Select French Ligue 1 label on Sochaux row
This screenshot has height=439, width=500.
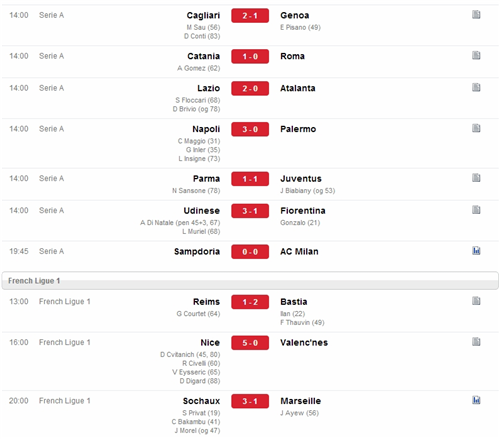[x=65, y=401]
